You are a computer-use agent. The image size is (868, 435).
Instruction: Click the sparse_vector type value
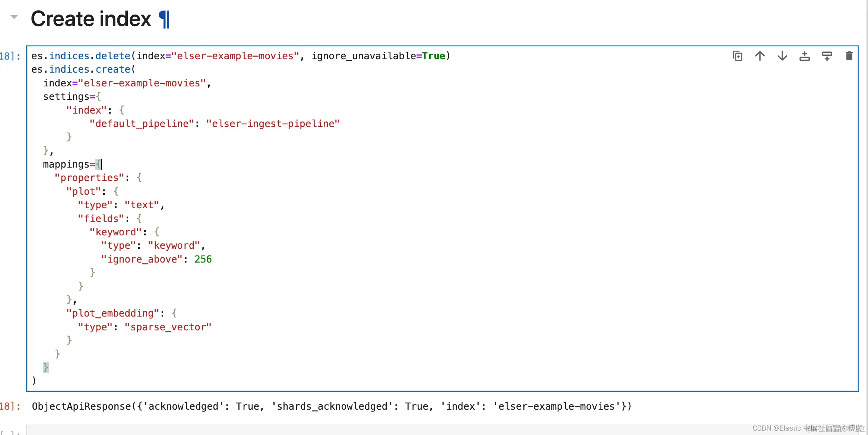coord(168,327)
